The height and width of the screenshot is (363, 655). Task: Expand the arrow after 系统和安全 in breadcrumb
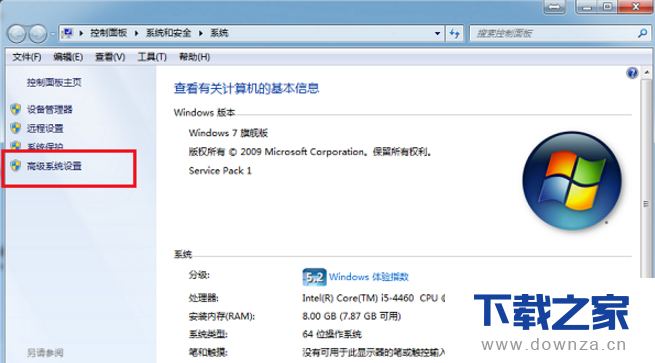201,33
